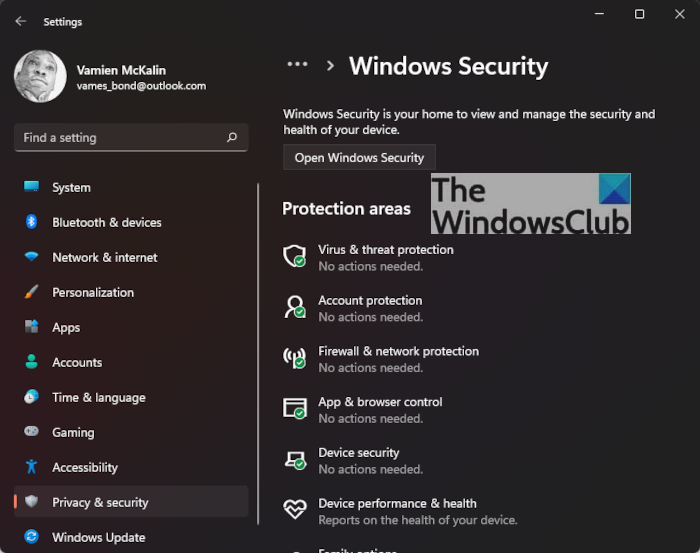Click the back arrow in title bar
Screen dimensions: 700x553
(x=21, y=21)
